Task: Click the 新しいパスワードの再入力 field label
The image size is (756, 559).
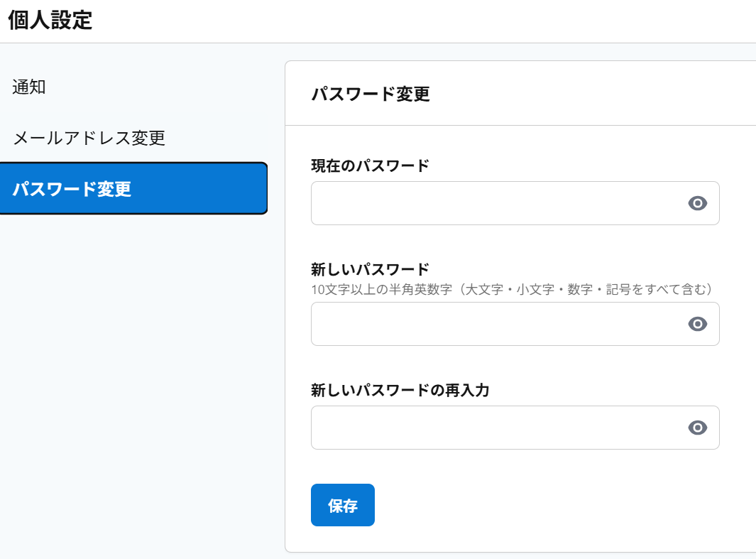Action: (x=400, y=390)
